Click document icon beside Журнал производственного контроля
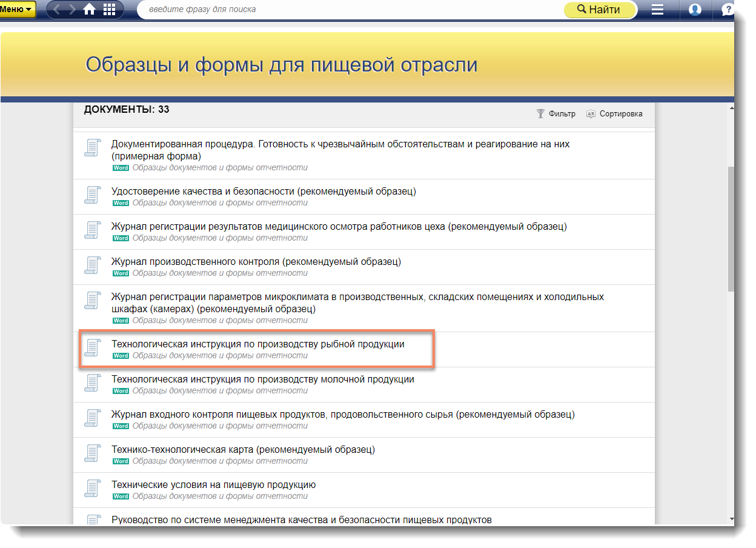Screen dimensions: 756x548 pyautogui.click(x=92, y=266)
